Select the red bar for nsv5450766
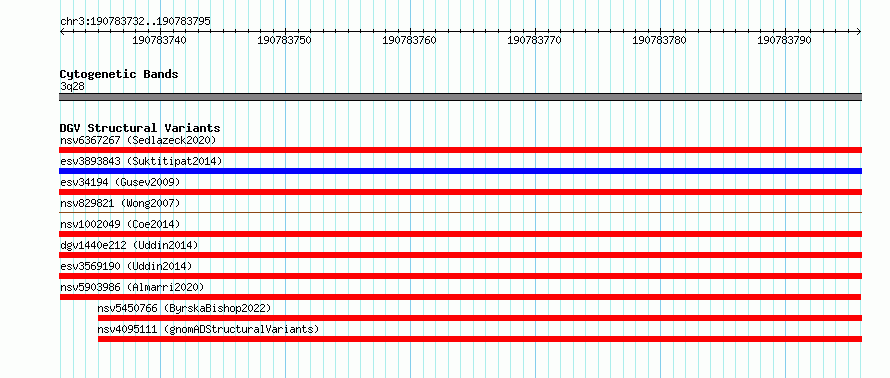The width and height of the screenshot is (890, 378). tap(480, 318)
